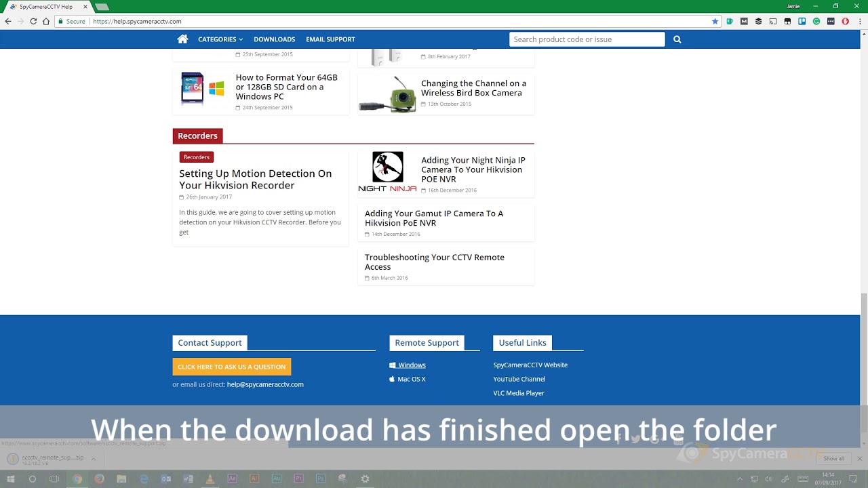Viewport: 868px width, 488px height.
Task: Expand the CATEGORIES dropdown menu
Action: pos(220,39)
